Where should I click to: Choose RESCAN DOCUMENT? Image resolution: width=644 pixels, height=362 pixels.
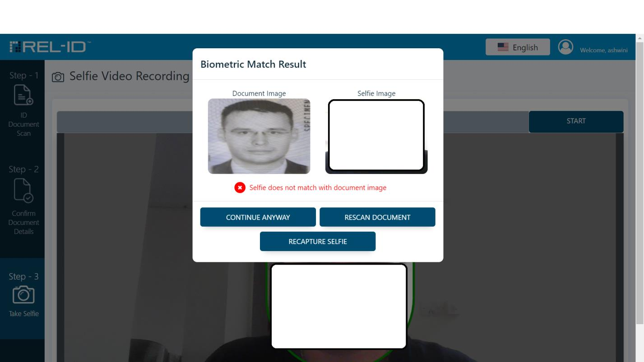pyautogui.click(x=377, y=217)
